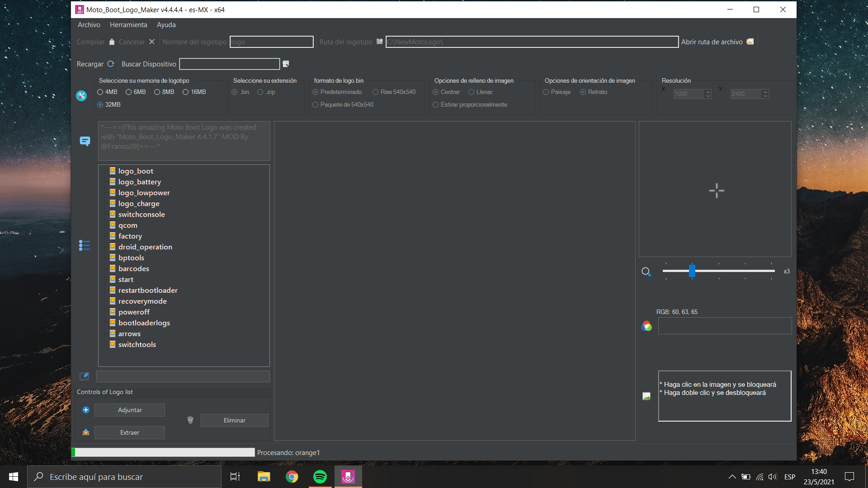This screenshot has height=488, width=868.
Task: Decrease the Y resolution stepper
Action: (765, 96)
